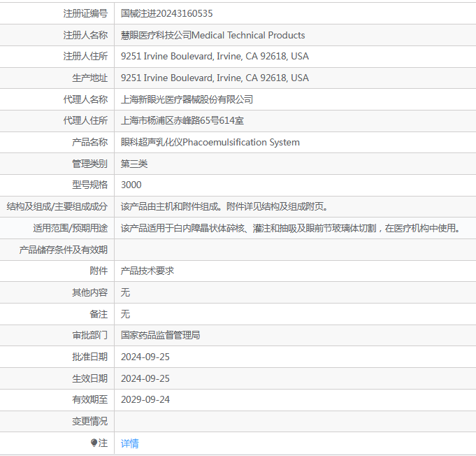
Task: Click the 附件 label
Action: coord(99,271)
